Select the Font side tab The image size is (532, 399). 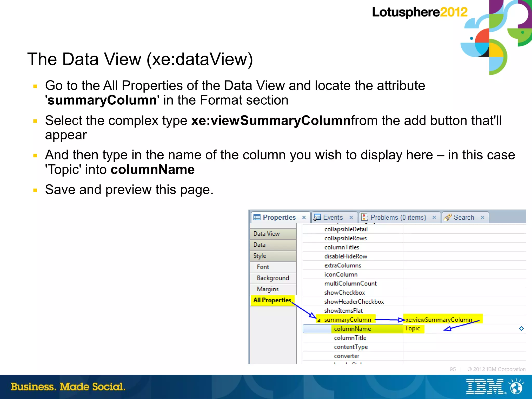tap(273, 267)
